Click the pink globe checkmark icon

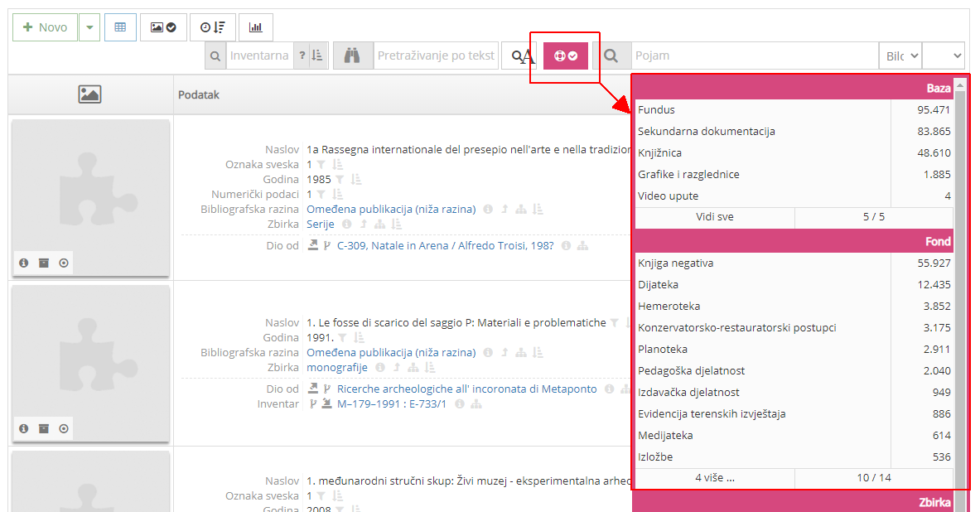[565, 55]
